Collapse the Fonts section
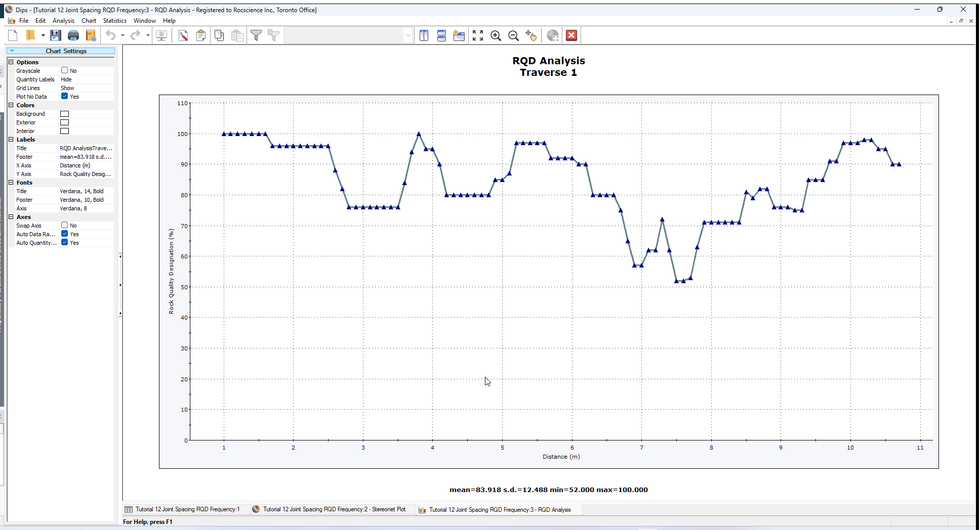The width and height of the screenshot is (980, 530). click(x=11, y=183)
